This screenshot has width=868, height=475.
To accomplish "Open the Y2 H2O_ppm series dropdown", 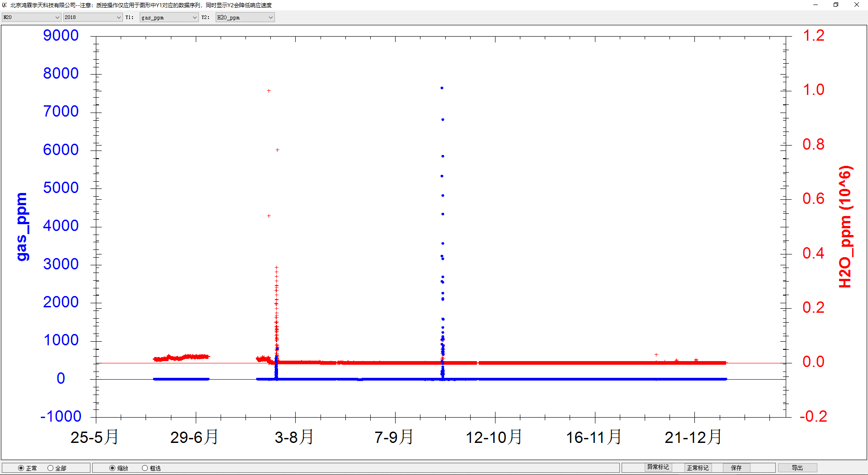I will 245,17.
